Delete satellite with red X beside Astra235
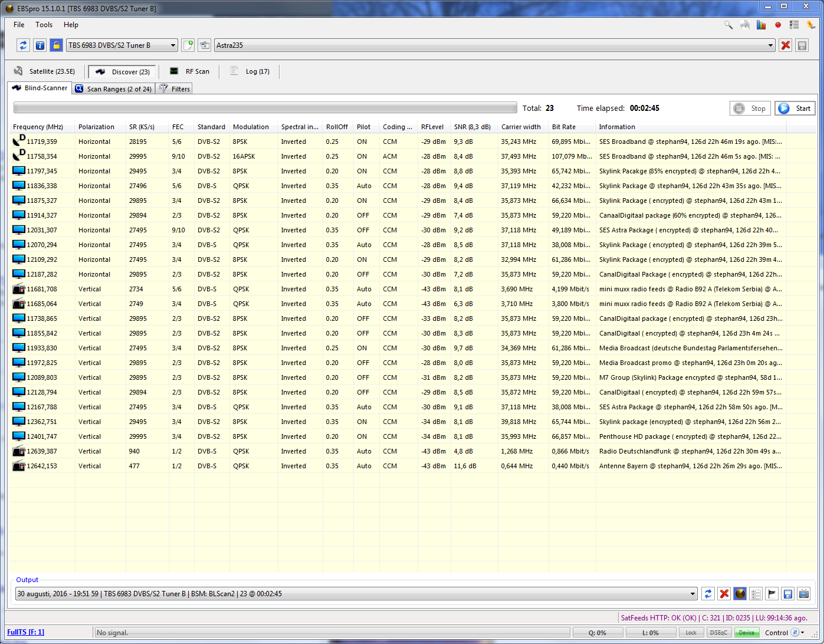Screen dimensions: 824x644 [785, 45]
